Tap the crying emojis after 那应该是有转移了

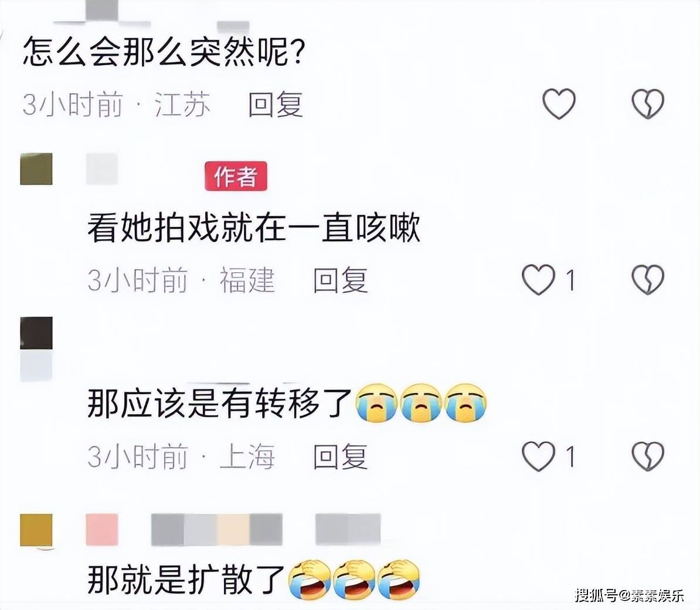[421, 403]
